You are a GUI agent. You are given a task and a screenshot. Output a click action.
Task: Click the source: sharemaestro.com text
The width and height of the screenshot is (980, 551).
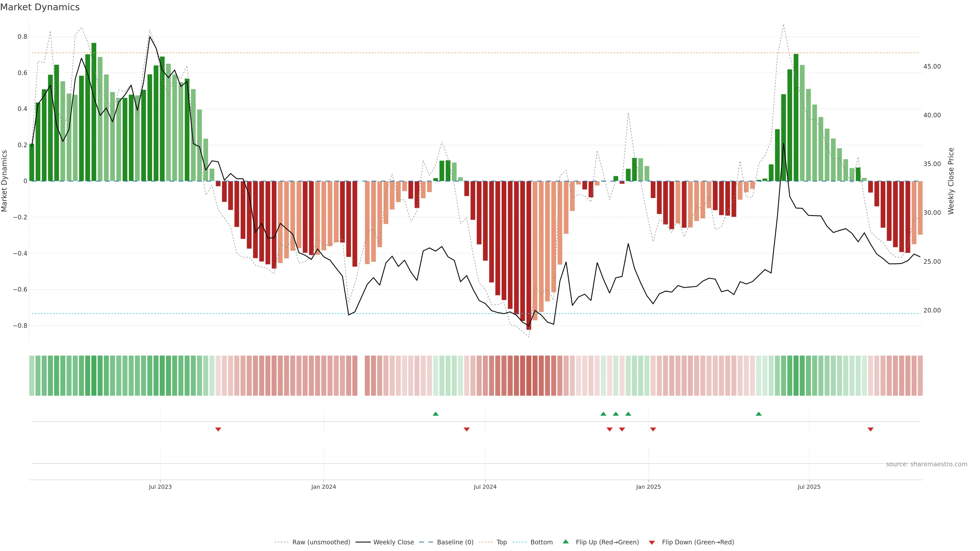(x=926, y=464)
